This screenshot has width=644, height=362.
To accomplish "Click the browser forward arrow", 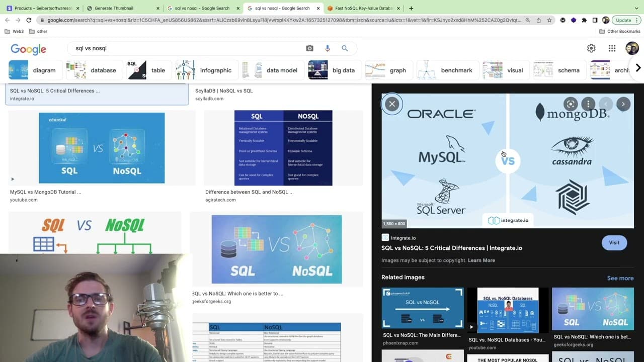I will (x=18, y=20).
